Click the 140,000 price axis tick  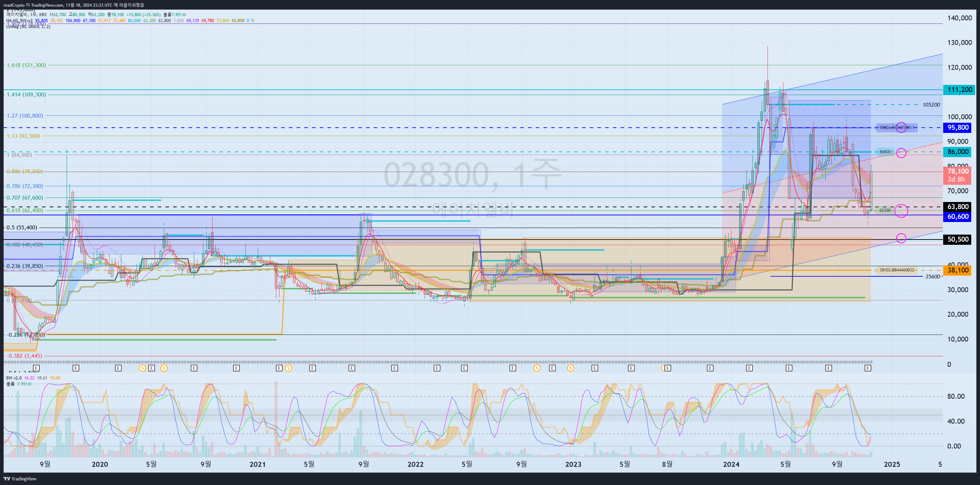point(959,18)
